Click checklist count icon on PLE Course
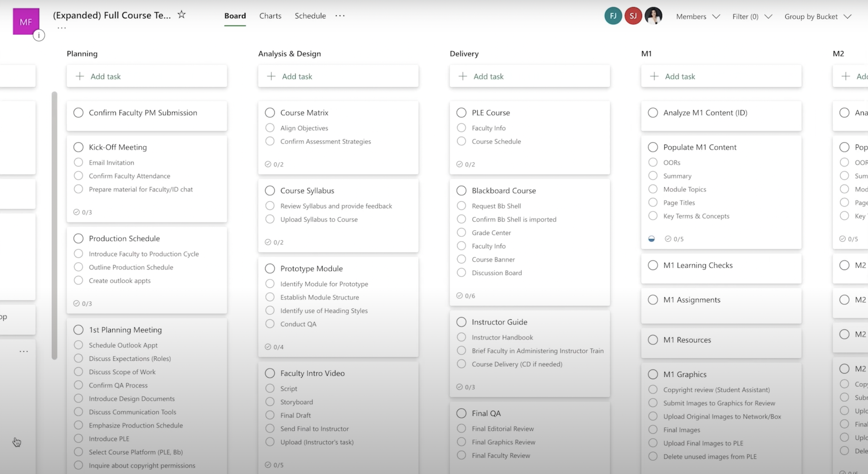 point(459,164)
